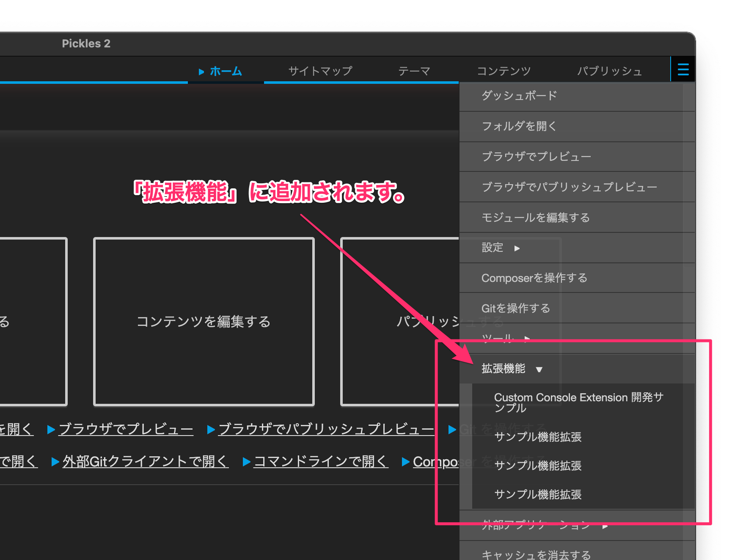Open the ブラウザでプレビュー link
743x560 pixels.
[125, 429]
